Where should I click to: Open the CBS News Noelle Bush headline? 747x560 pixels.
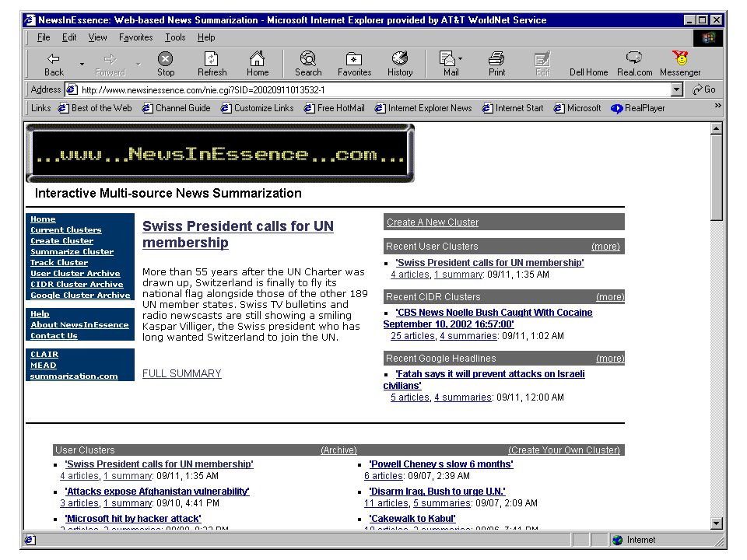coord(488,318)
